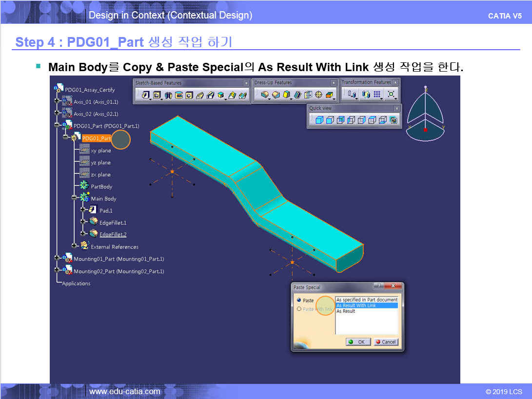Click Cancel in Paste Special dialog

386,342
